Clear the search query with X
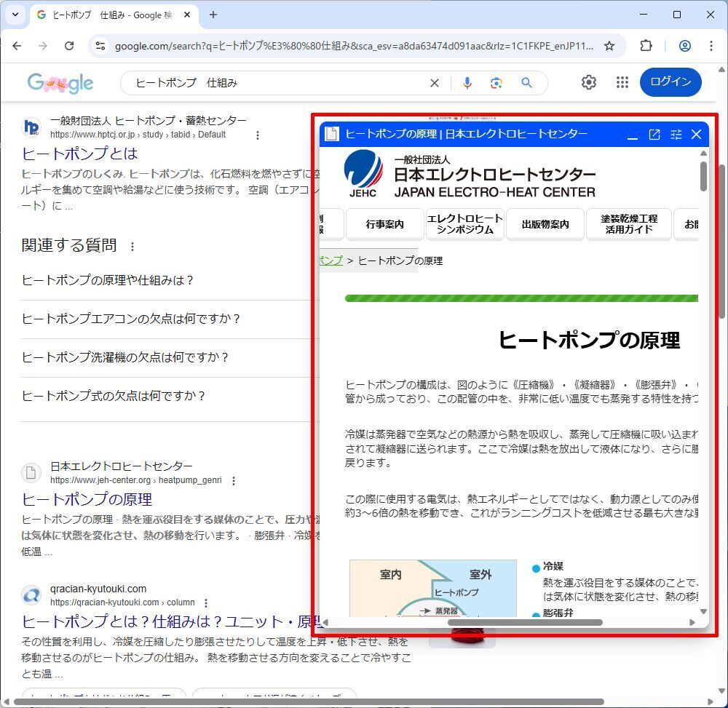The height and width of the screenshot is (708, 728). (x=435, y=83)
